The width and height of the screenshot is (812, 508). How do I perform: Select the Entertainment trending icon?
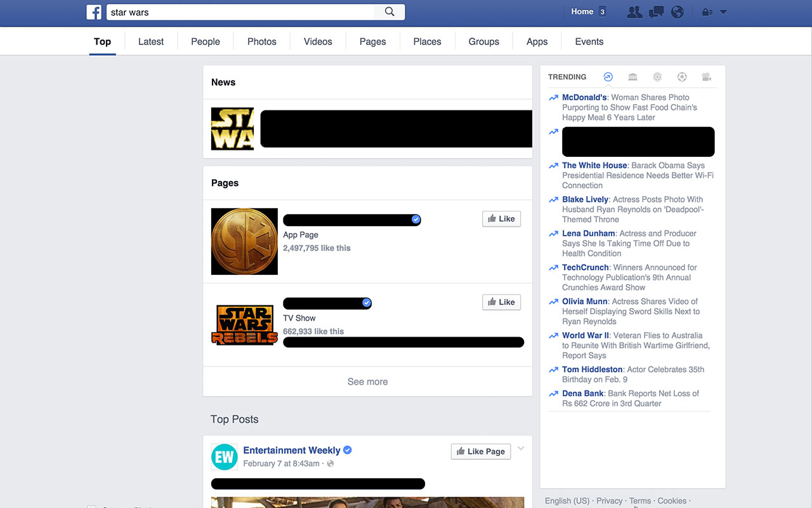[707, 77]
